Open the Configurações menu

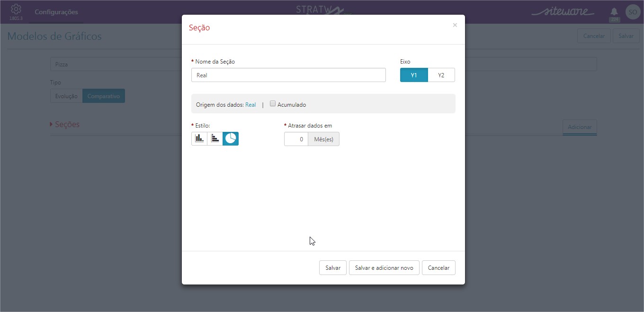point(56,12)
